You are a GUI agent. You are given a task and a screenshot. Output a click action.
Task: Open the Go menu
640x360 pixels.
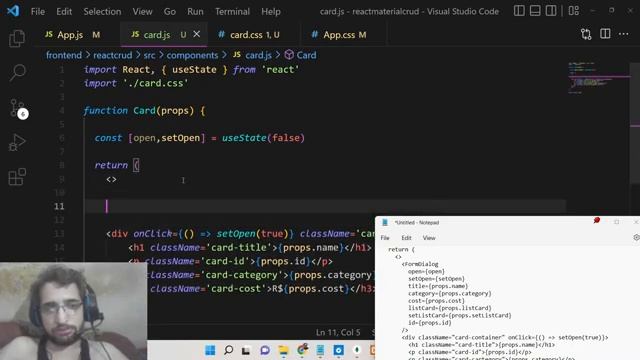[x=170, y=11]
